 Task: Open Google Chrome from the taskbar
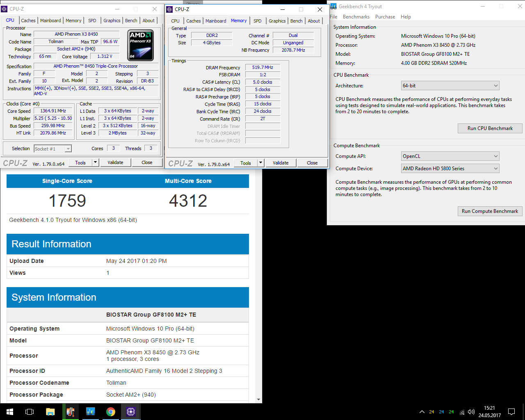point(111,412)
